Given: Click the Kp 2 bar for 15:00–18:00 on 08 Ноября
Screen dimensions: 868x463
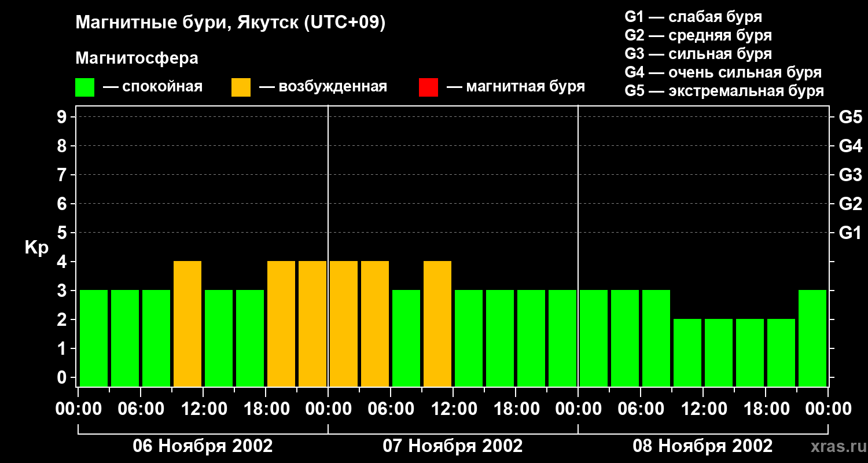Looking at the screenshot, I should [750, 353].
